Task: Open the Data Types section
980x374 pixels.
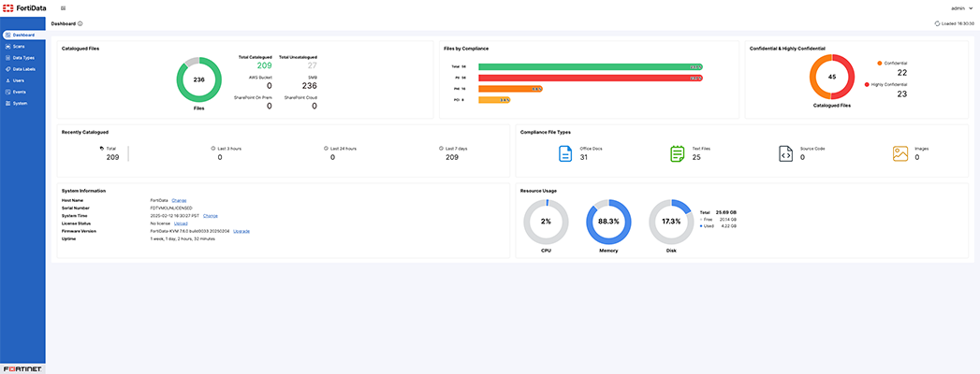Action: click(x=22, y=57)
